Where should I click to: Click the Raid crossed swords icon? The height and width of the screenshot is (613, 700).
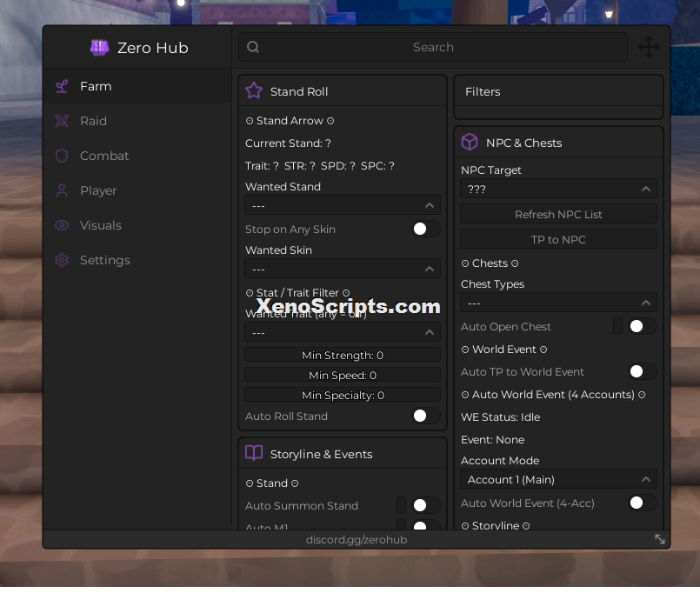click(x=62, y=121)
